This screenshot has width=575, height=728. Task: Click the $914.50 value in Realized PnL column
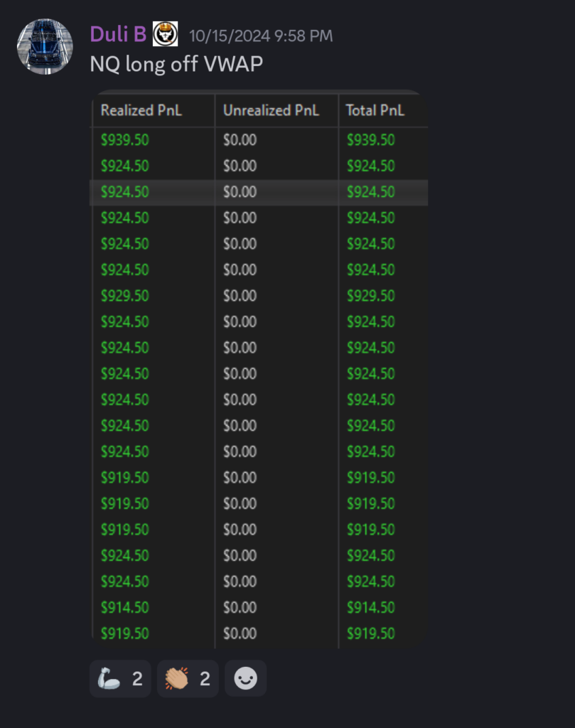124,607
